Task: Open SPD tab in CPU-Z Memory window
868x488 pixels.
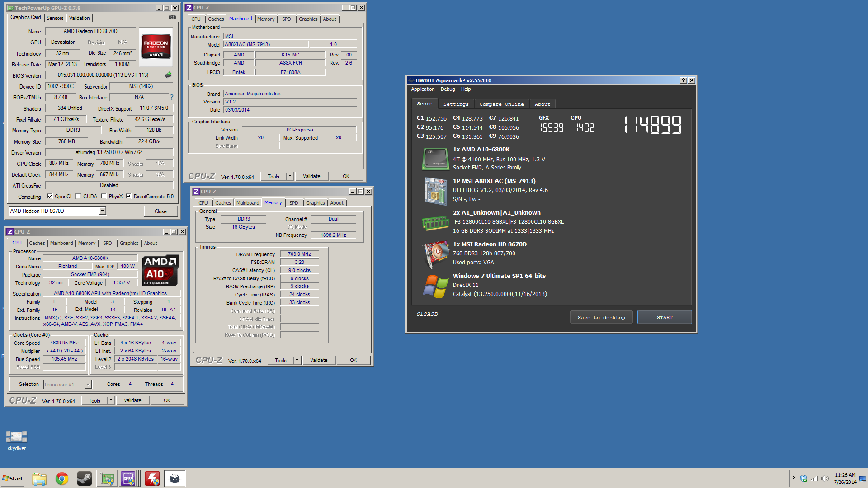Action: [293, 203]
